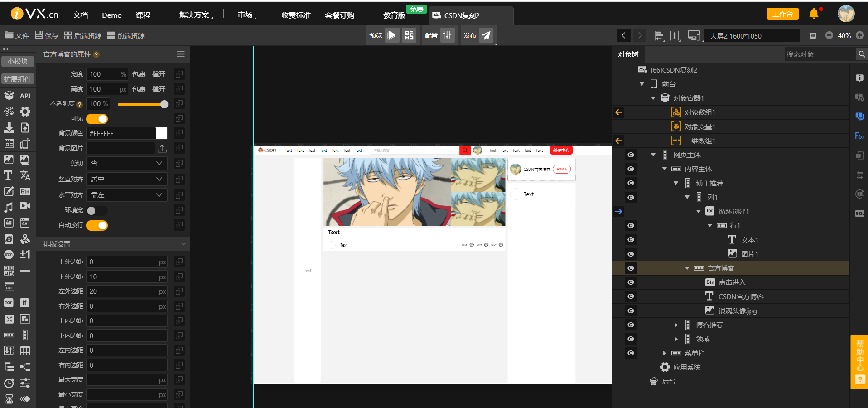The height and width of the screenshot is (408, 868).
Task: Click 包裹 next to width
Action: tap(139, 74)
